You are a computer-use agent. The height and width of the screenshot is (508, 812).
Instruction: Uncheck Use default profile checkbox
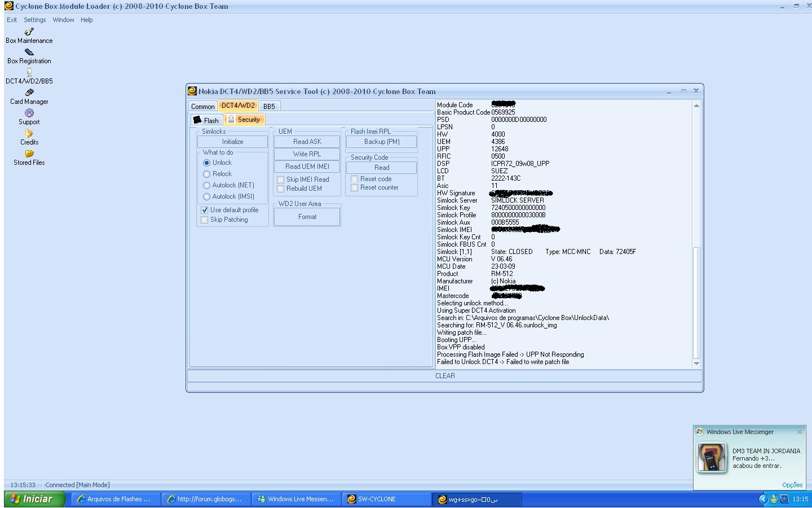[205, 210]
